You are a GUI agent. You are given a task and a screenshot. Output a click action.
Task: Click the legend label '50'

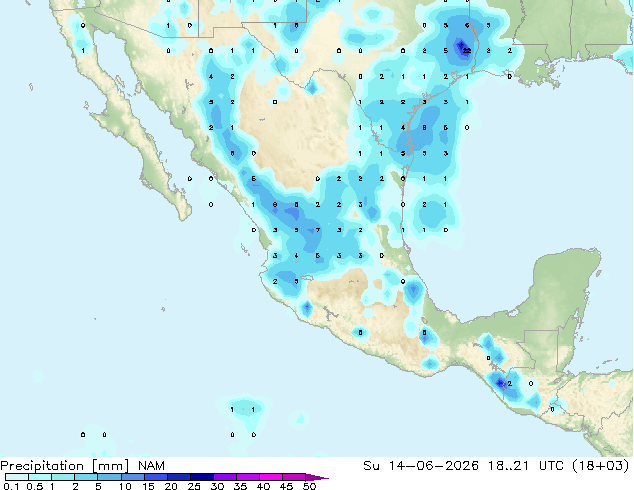[309, 486]
